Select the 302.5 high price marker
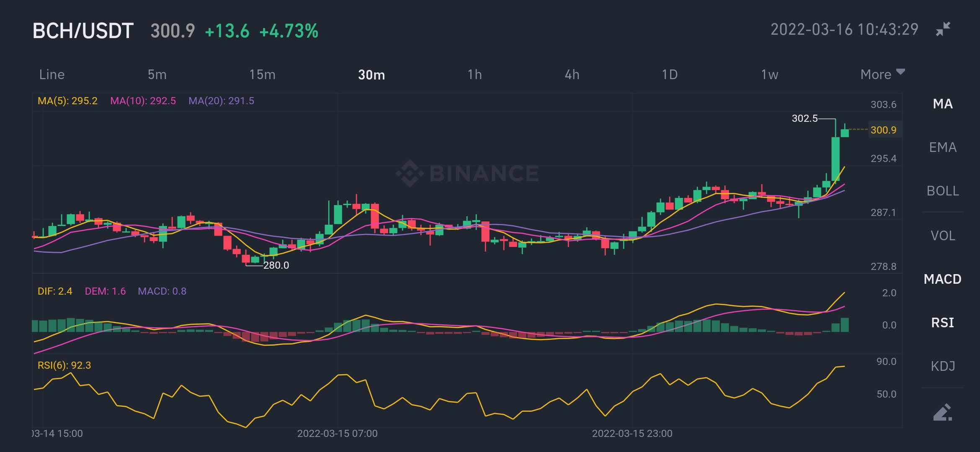 point(805,118)
